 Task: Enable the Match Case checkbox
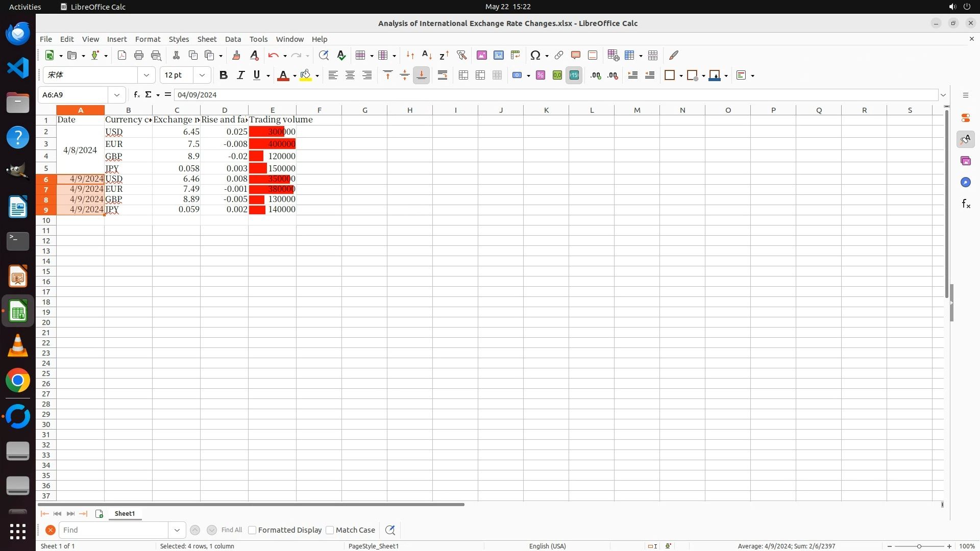tap(330, 530)
